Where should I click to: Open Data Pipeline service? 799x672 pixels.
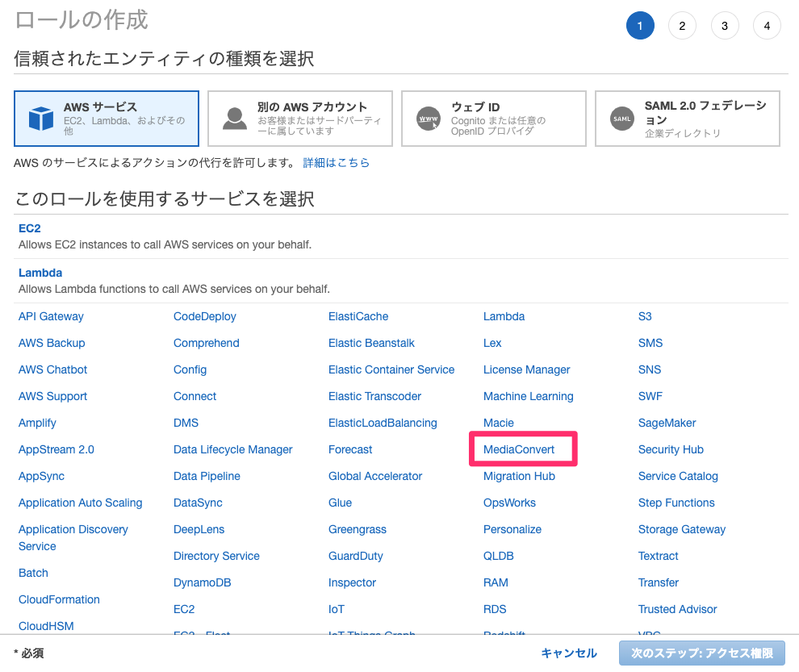pos(207,476)
